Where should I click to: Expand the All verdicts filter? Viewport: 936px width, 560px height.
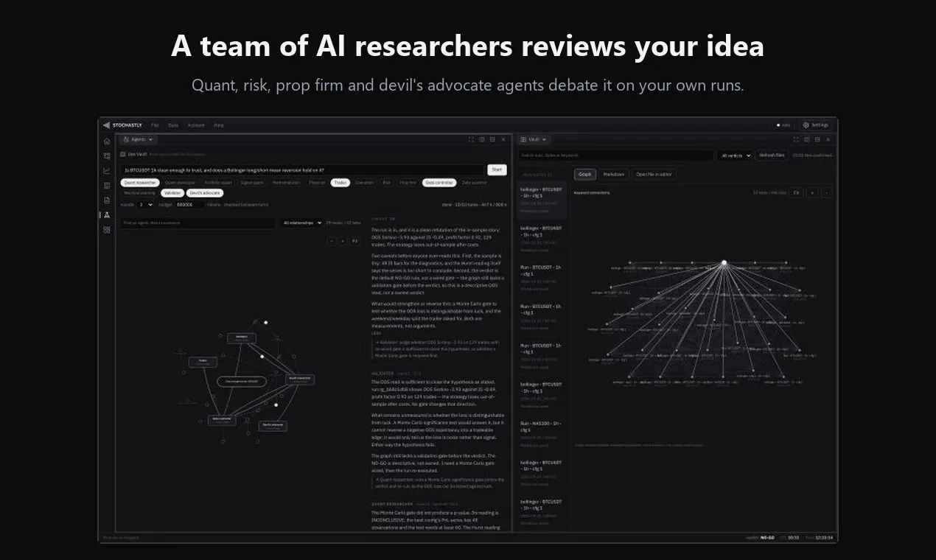735,155
